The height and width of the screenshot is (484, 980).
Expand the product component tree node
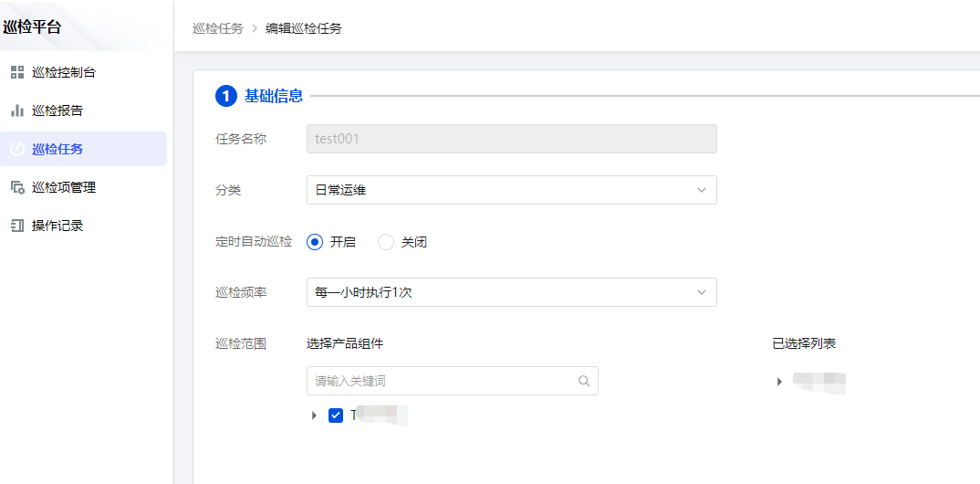click(x=315, y=416)
